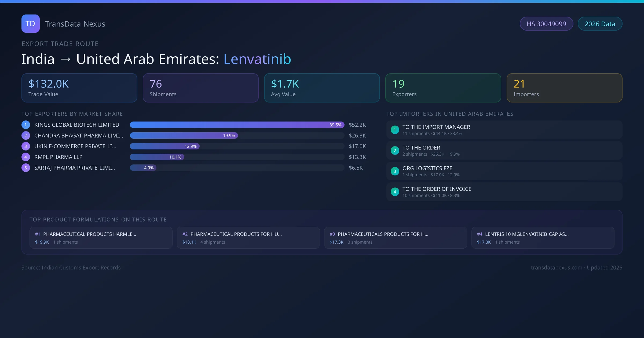This screenshot has width=644, height=338.
Task: Click the 39.5% market share bar
Action: point(237,125)
